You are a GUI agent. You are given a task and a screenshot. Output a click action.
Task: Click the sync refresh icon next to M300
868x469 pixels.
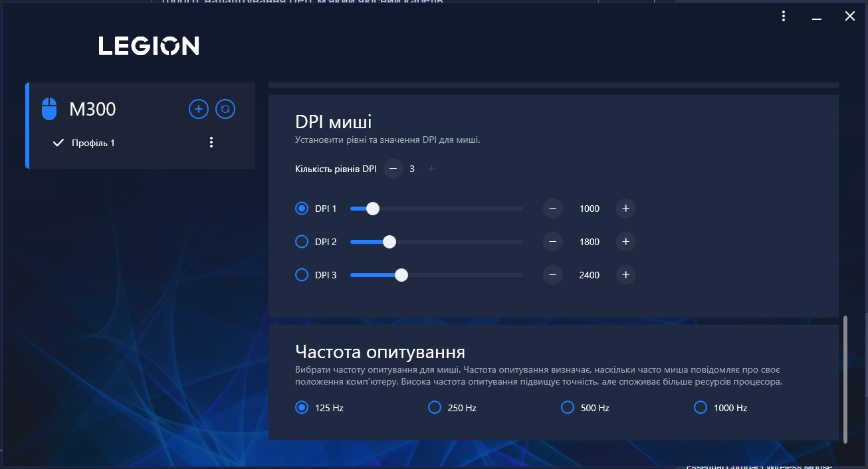pos(225,109)
